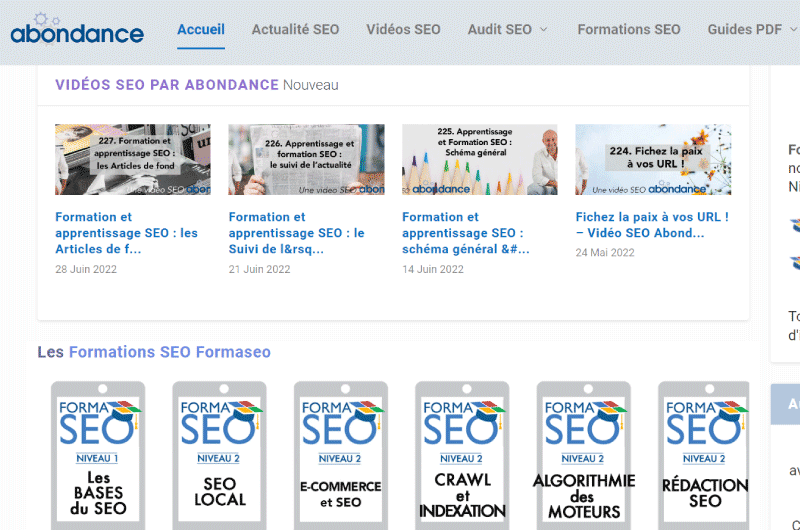Expand the Audit SEO dropdown chevron

pos(544,30)
